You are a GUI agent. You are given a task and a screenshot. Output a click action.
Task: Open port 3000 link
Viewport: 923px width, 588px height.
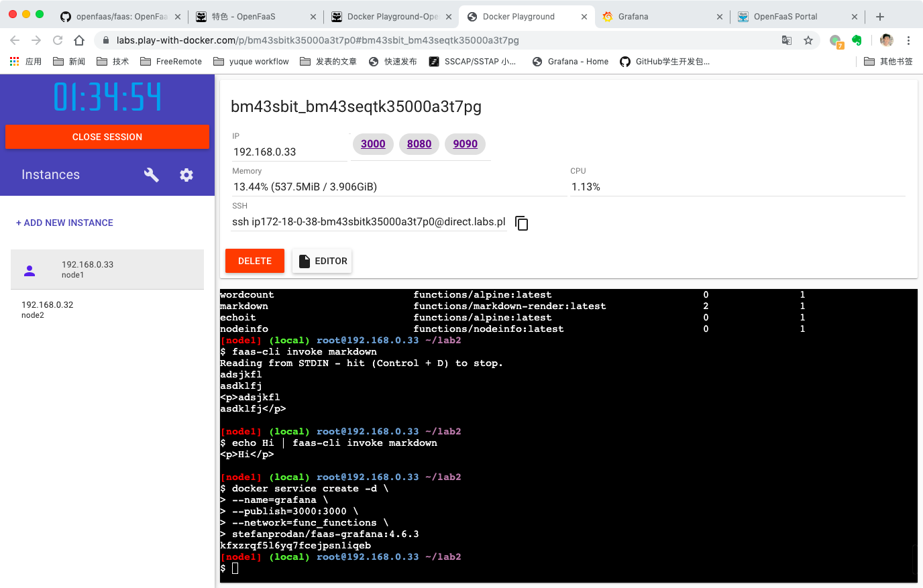[373, 143]
